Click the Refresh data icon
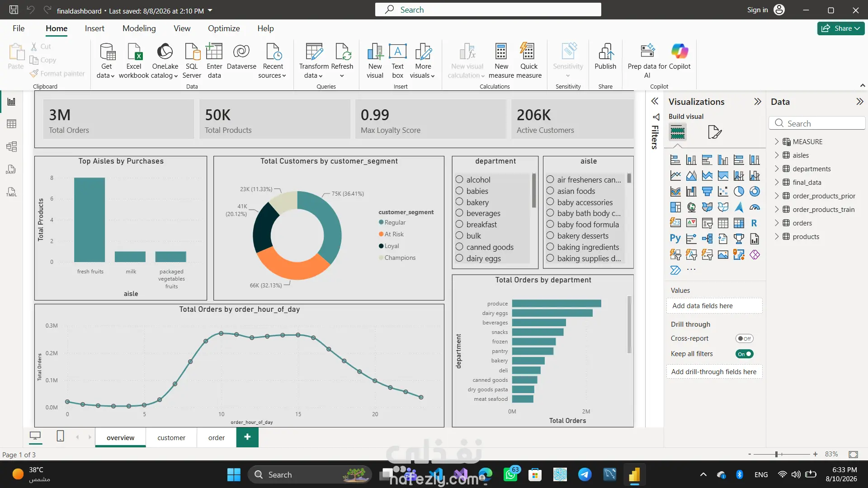The image size is (868, 488). coord(342,52)
